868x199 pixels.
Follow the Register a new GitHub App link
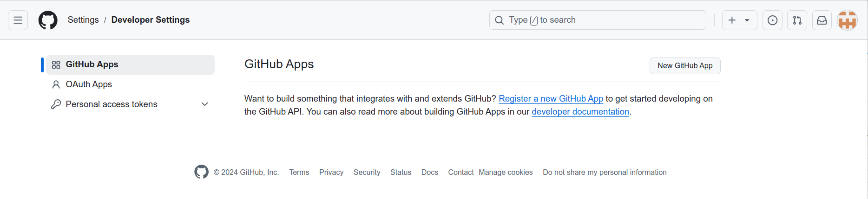551,99
